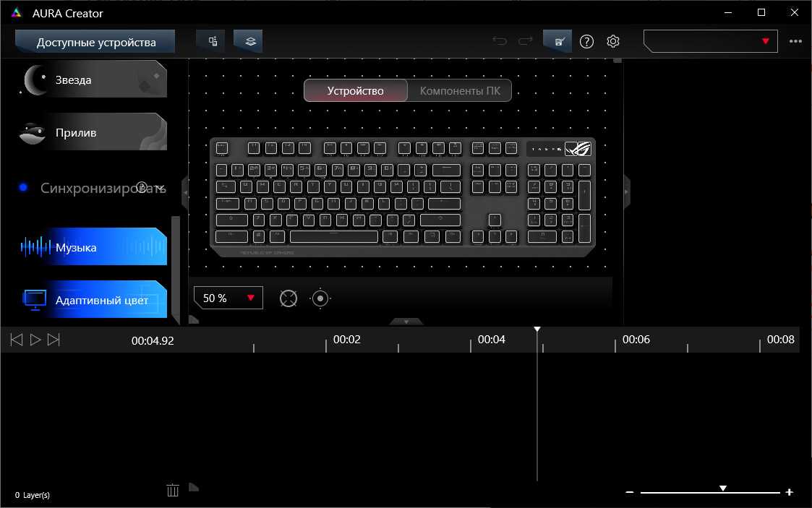Click the timeline zoom slider handle

722,489
